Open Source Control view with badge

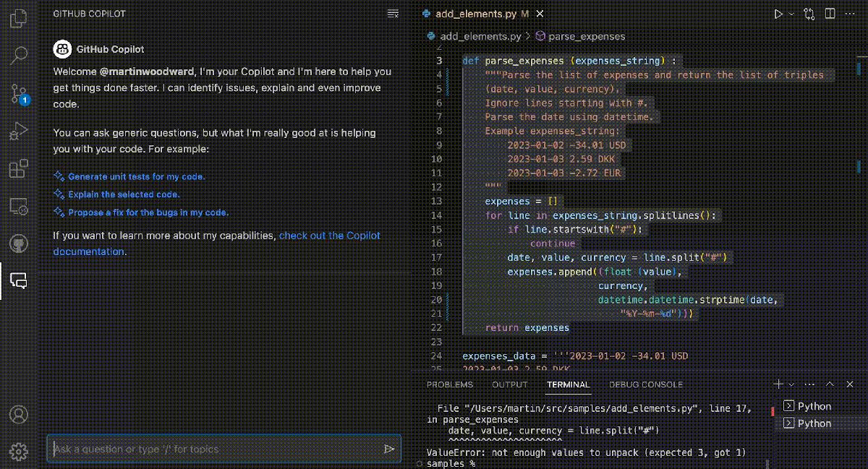coord(19,94)
